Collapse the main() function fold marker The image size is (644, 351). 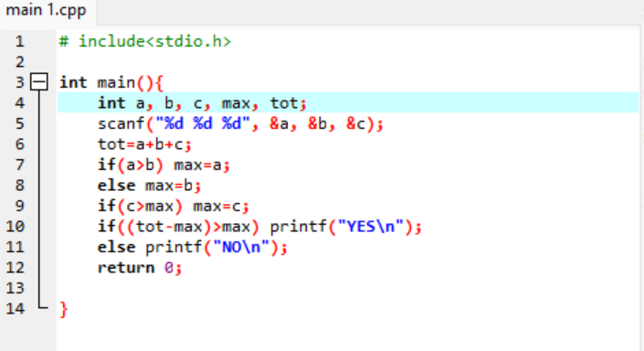tap(39, 82)
